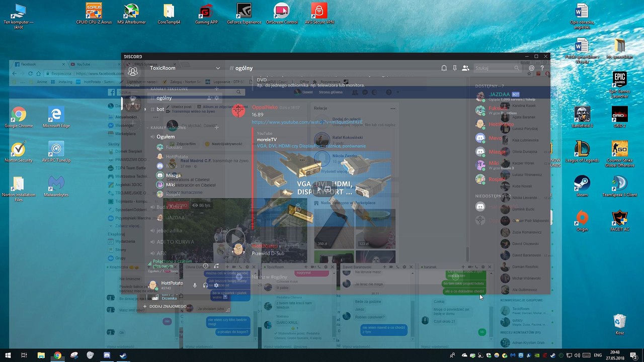Switch to Chrome on the taskbar
The height and width of the screenshot is (362, 644).
pyautogui.click(x=57, y=355)
